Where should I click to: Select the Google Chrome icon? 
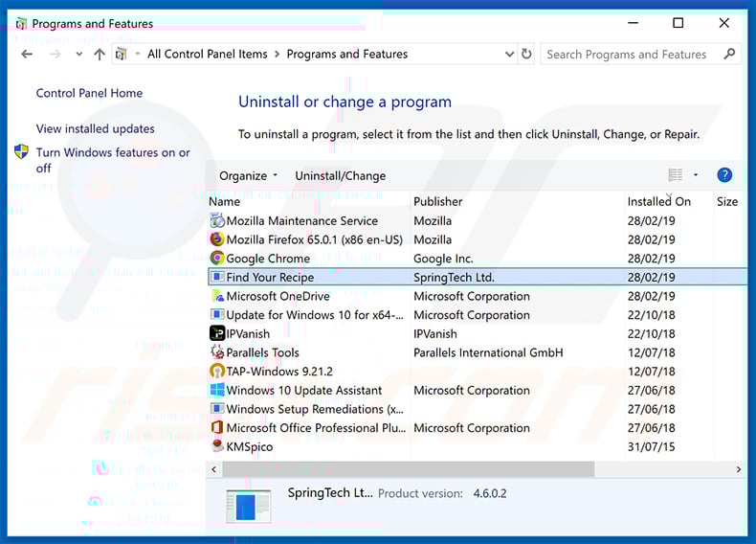click(x=217, y=259)
